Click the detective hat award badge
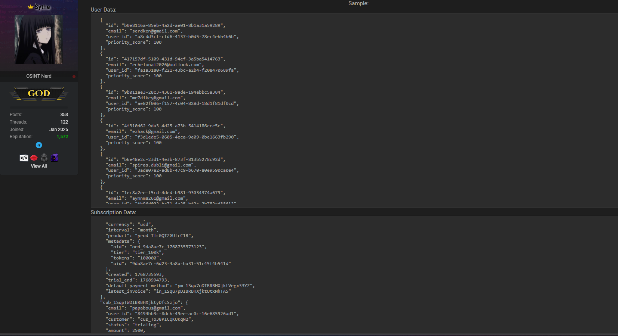The width and height of the screenshot is (644, 336). tap(44, 158)
